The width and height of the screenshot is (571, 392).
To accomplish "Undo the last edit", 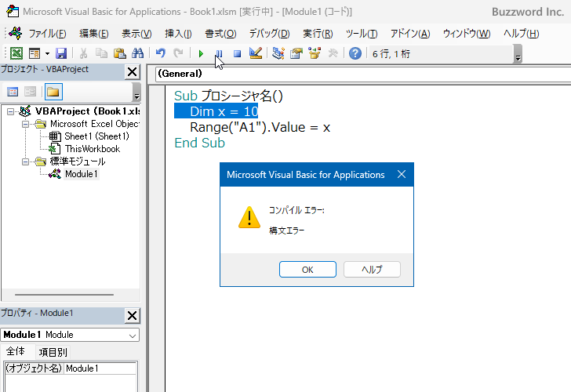I will [160, 53].
